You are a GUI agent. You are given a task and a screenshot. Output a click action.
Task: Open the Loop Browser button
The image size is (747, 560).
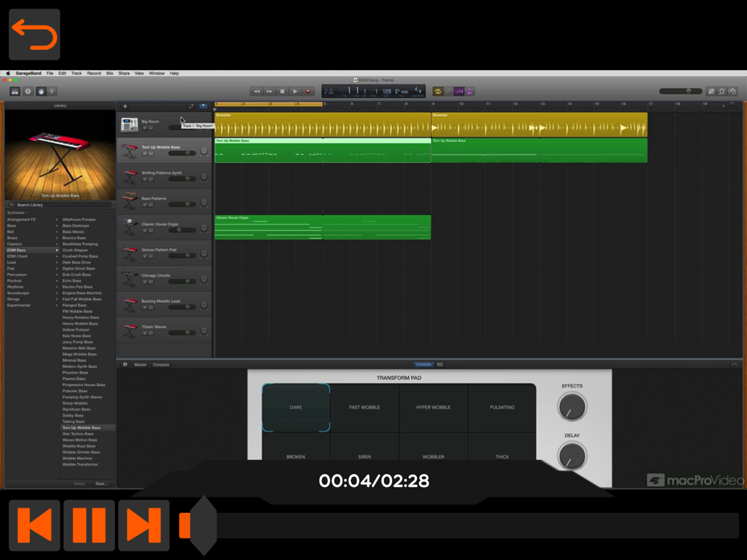click(x=722, y=91)
